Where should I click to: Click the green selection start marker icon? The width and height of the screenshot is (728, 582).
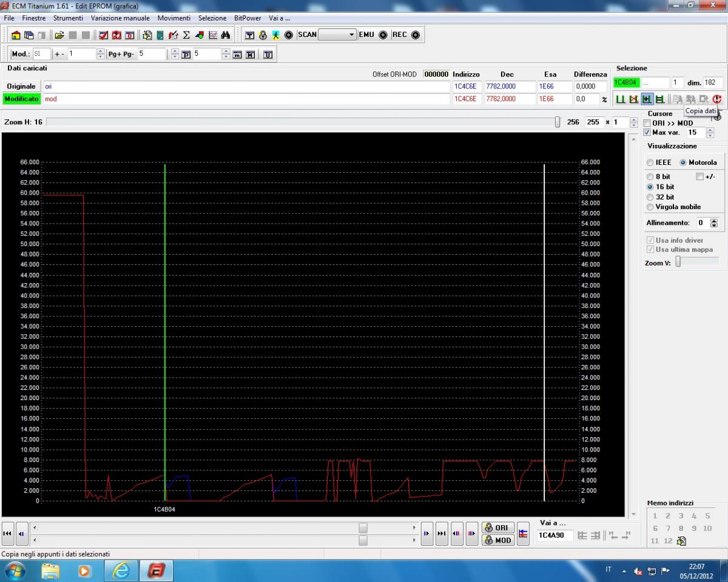tap(620, 99)
